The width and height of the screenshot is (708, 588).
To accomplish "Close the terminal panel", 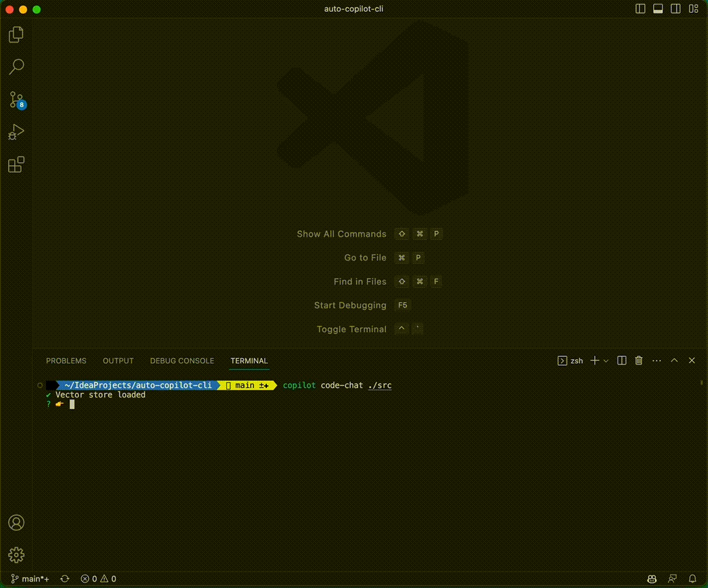I will (x=692, y=360).
